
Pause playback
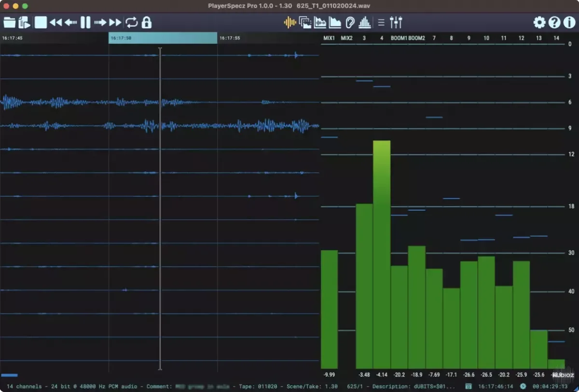pos(85,22)
